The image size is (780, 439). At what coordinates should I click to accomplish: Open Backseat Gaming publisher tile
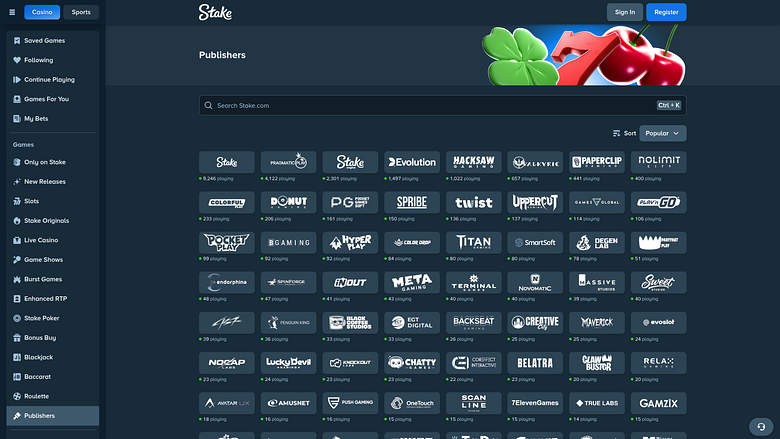coord(474,323)
